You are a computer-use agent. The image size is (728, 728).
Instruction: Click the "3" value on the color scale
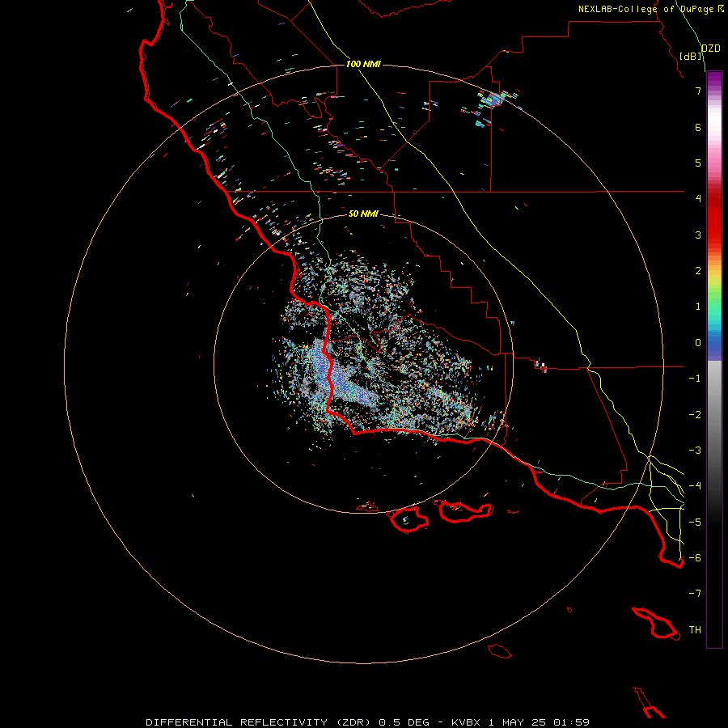(698, 235)
